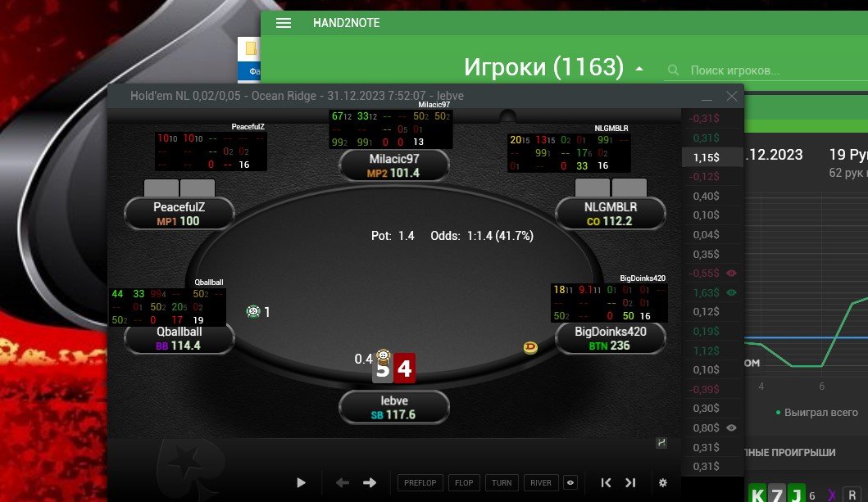Open BigDoinks420 player plate
The image size is (868, 502).
point(611,338)
